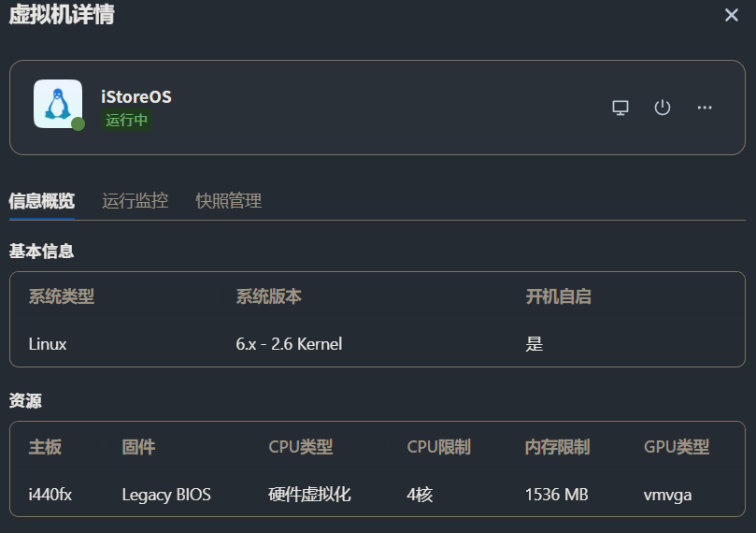Click the i440fx motherboard value
This screenshot has width=756, height=533.
tap(50, 495)
